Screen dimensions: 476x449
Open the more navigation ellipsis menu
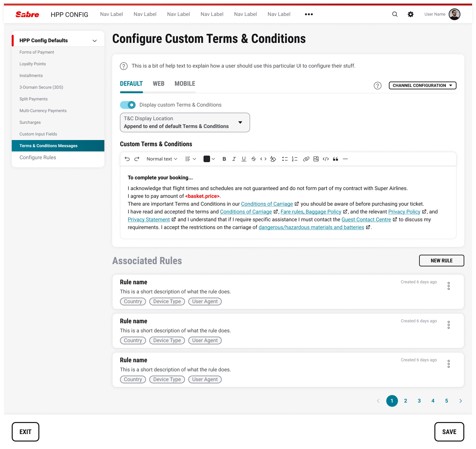309,14
